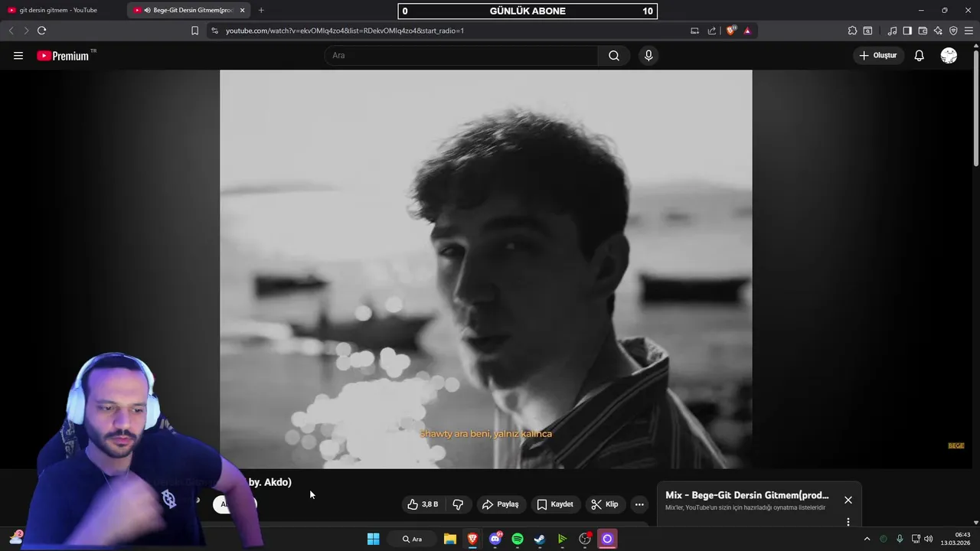Screen dimensions: 980x551
Task: View site information icon before URL
Action: coord(214,31)
